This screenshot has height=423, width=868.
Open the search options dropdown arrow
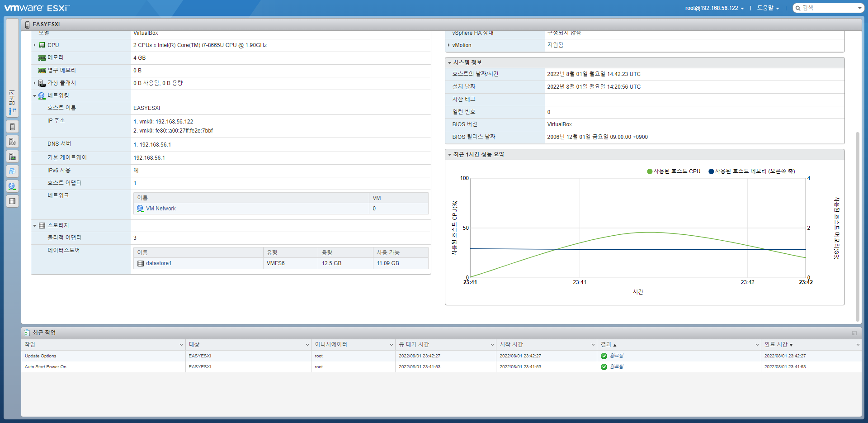point(859,8)
